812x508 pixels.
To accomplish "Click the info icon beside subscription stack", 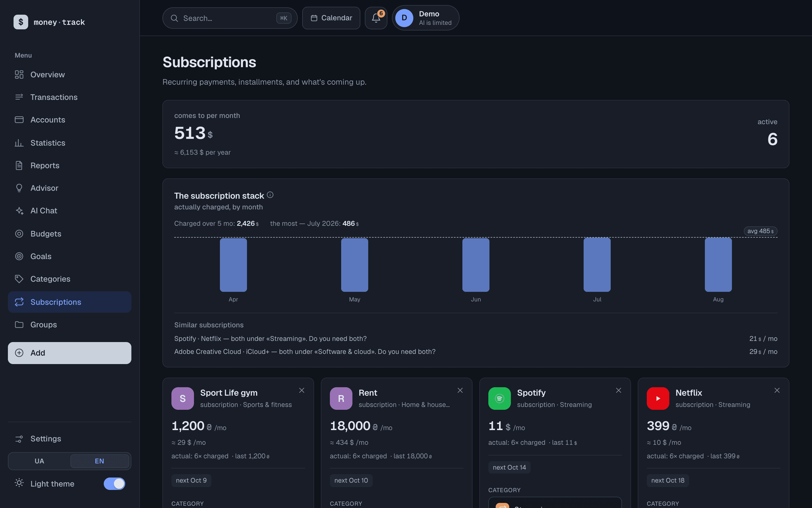I will click(x=270, y=195).
